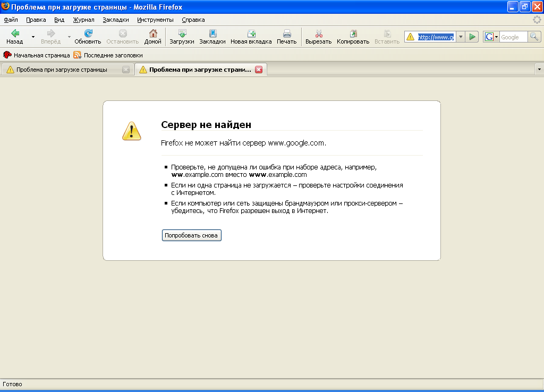Select the active second error tab

200,70
